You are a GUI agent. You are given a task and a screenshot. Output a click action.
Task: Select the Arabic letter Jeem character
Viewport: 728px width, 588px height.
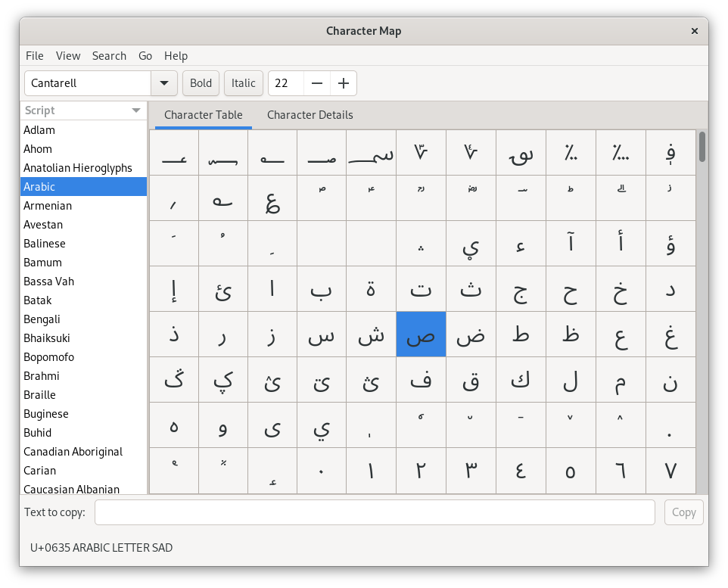click(x=520, y=289)
